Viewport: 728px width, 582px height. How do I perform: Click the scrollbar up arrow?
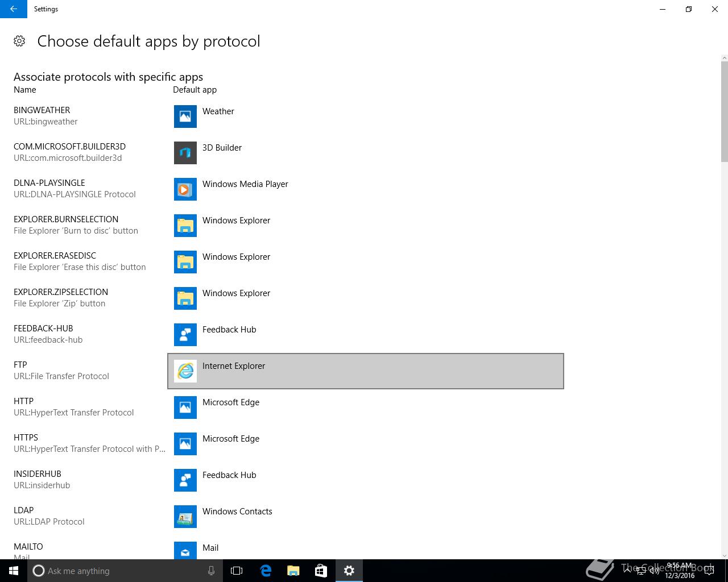[724, 57]
